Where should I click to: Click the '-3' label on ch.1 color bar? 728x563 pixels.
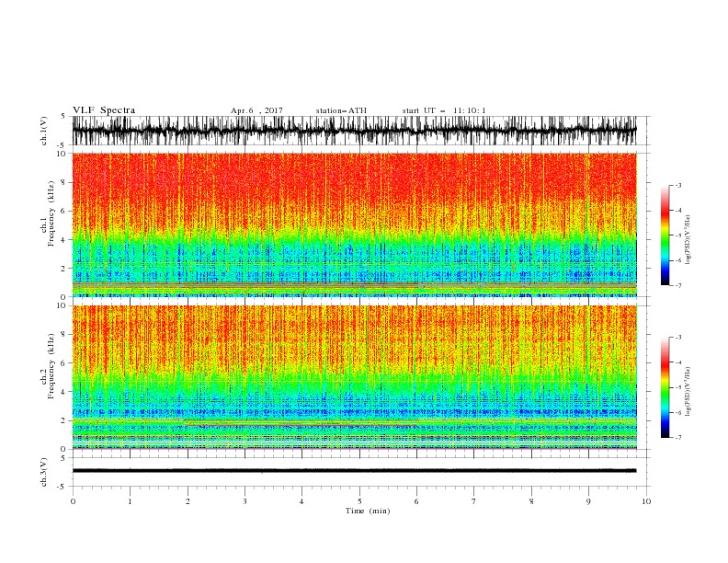point(678,185)
